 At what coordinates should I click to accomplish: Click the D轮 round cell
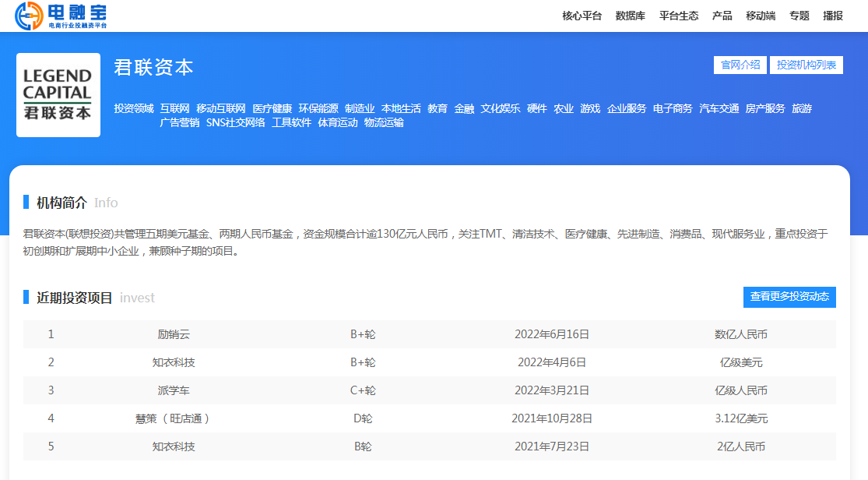(x=363, y=418)
